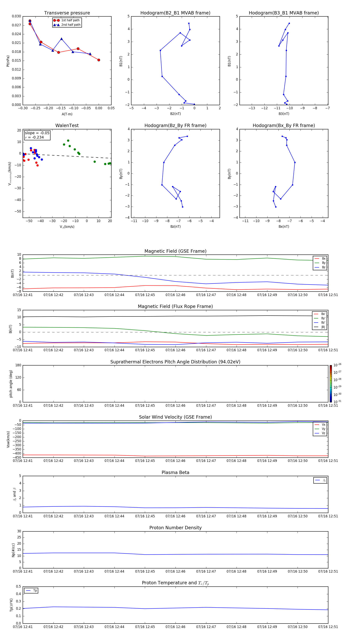Click the "Bx(nT)" x-axis label
The image size is (351, 644).
click(x=284, y=227)
